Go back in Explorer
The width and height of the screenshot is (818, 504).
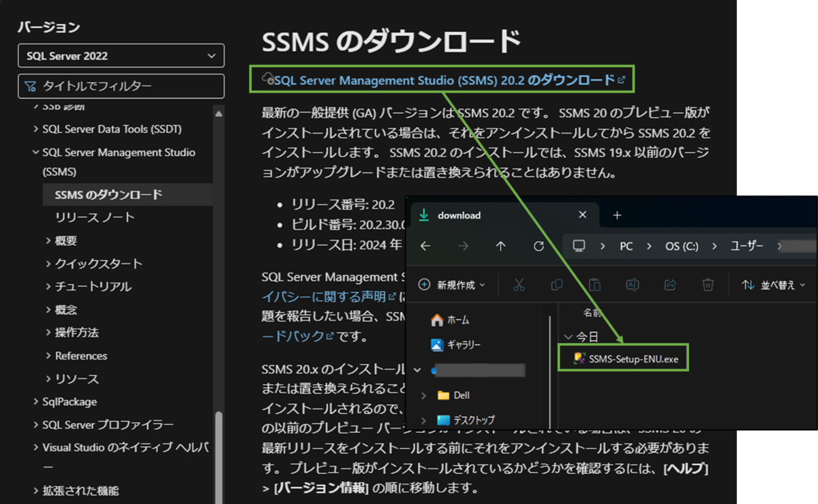pyautogui.click(x=425, y=246)
